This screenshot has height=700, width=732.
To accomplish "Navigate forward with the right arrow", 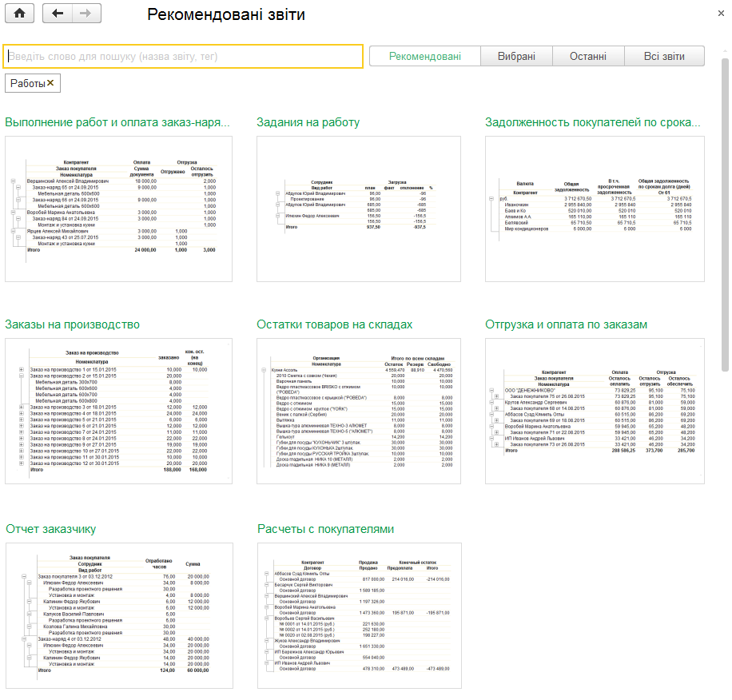I will [x=86, y=13].
